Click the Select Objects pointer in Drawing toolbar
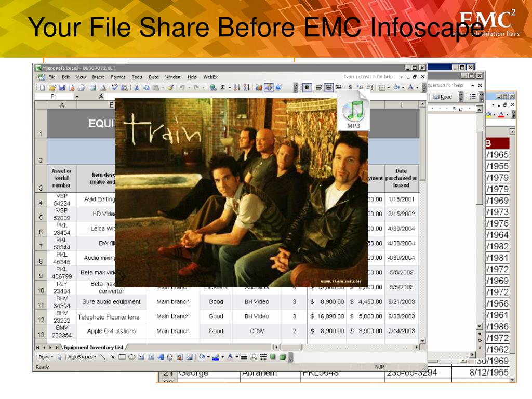532x399 pixels. (59, 357)
